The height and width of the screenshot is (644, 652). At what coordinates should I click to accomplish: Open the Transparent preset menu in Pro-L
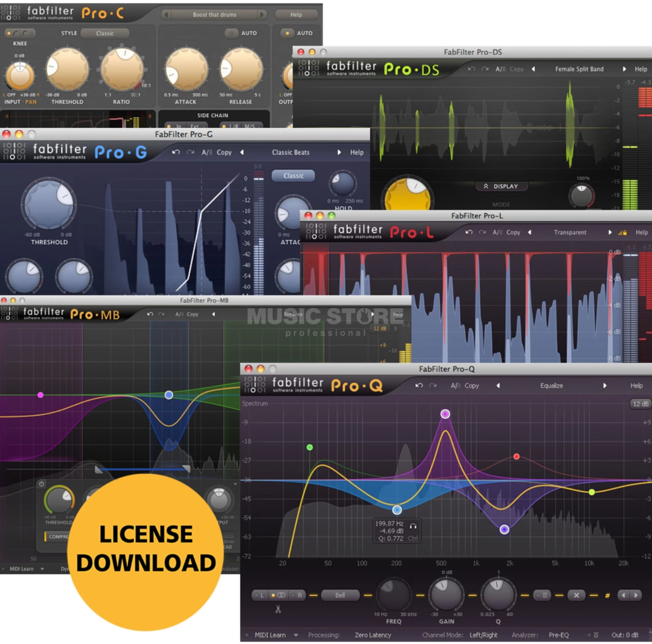pos(570,232)
